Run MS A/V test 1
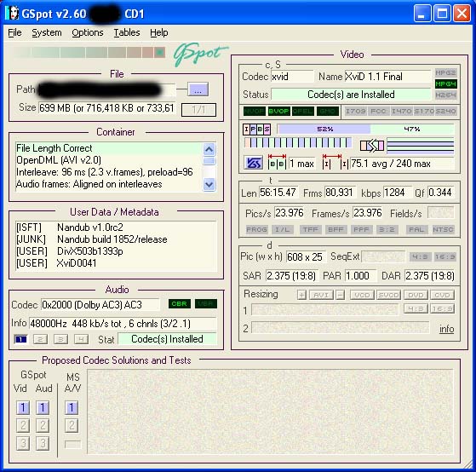This screenshot has height=472, width=476. [x=72, y=407]
